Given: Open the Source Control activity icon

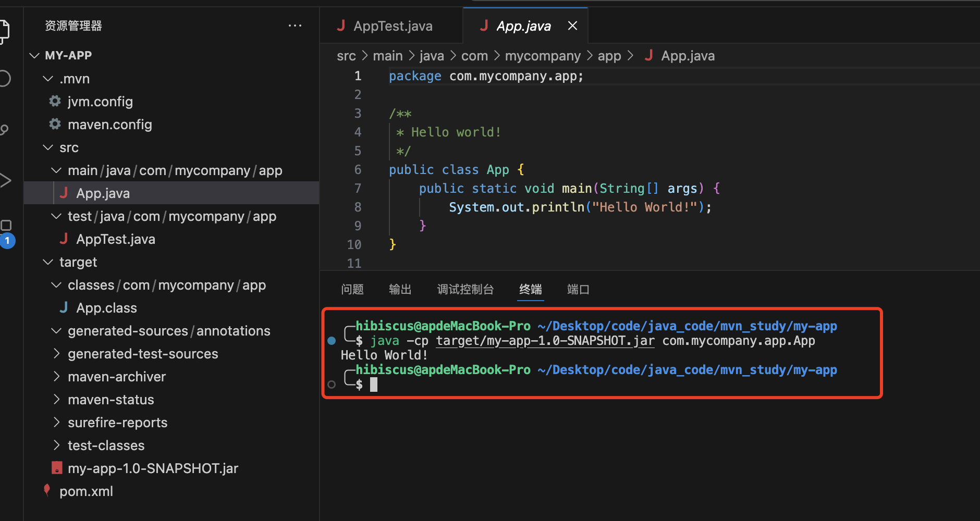Looking at the screenshot, I should pos(4,130).
